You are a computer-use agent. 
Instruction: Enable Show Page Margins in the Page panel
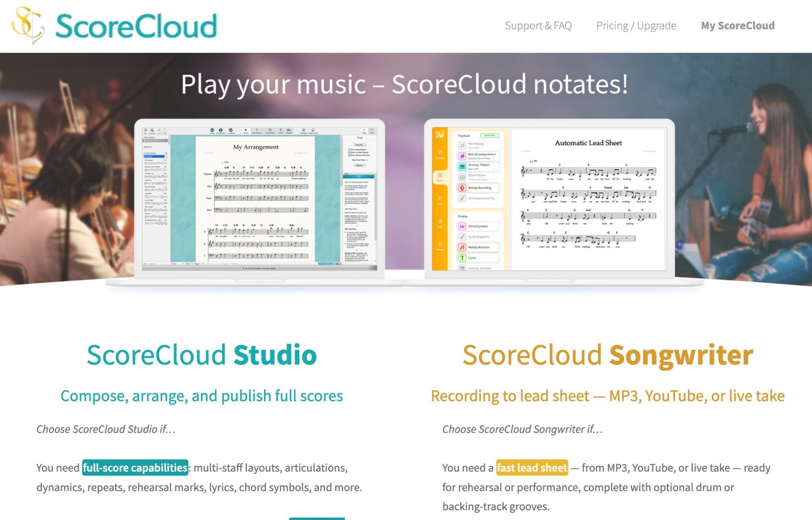(x=349, y=150)
